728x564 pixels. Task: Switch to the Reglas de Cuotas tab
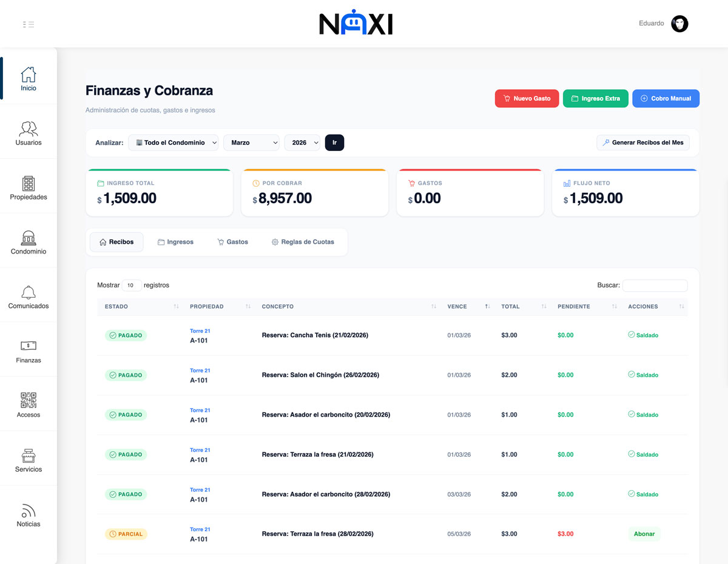[x=303, y=242]
